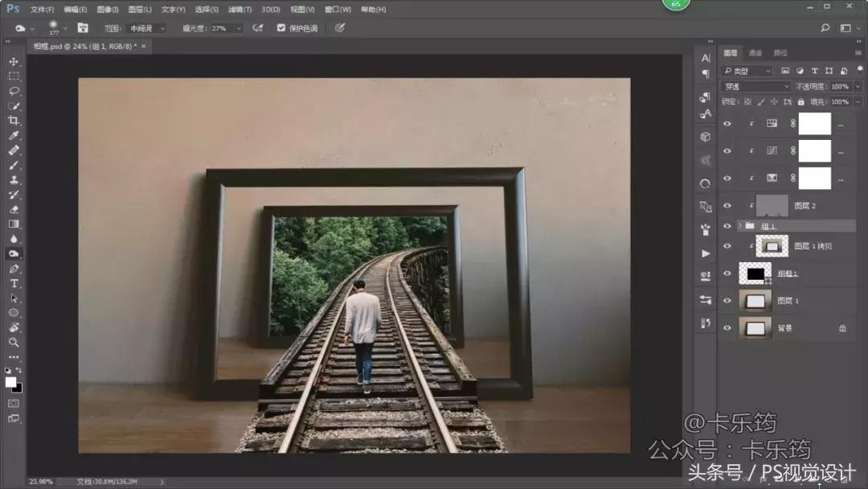The image size is (868, 489).
Task: Open the layer blend mode dropdown
Action: (756, 86)
